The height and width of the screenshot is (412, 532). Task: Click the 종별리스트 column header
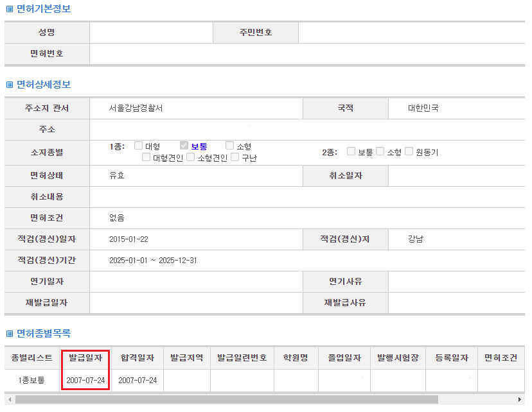32,358
